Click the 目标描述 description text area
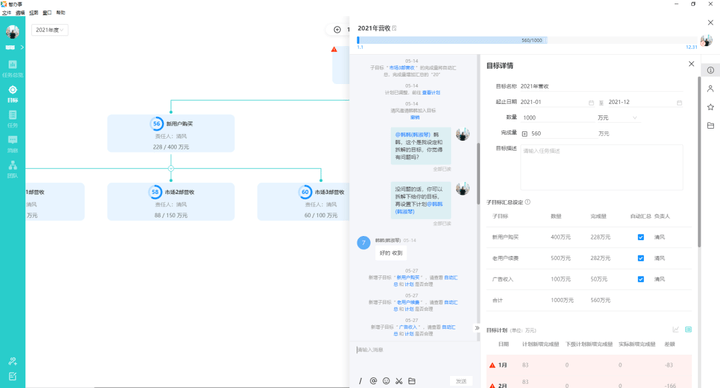This screenshot has height=388, width=720. [601, 167]
